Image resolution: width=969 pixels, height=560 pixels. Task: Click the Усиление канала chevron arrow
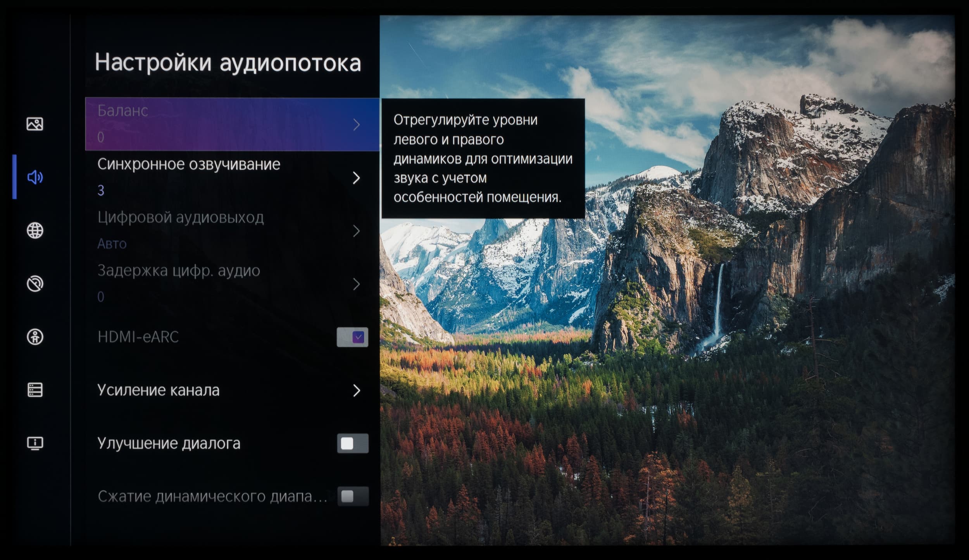click(x=357, y=390)
